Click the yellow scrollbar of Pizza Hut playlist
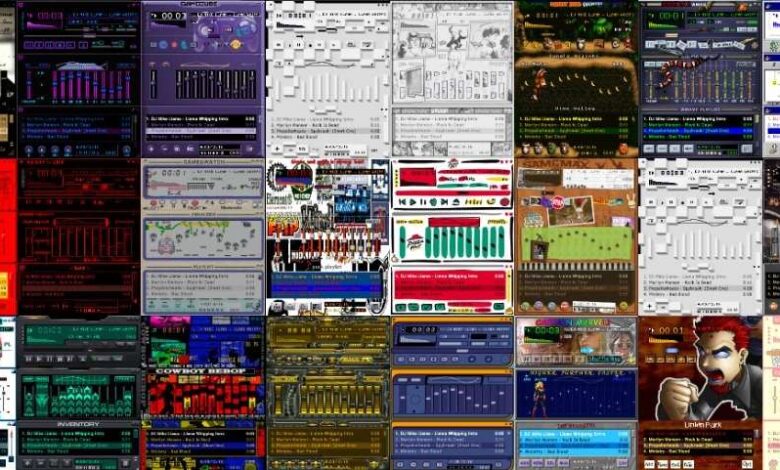Viewport: 780px width, 470px height. 509,285
